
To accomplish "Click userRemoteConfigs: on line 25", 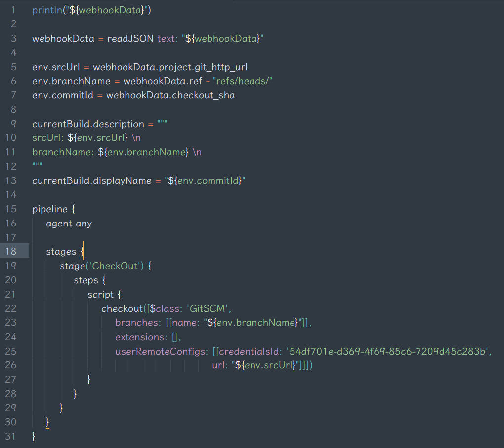I will click(x=162, y=352).
